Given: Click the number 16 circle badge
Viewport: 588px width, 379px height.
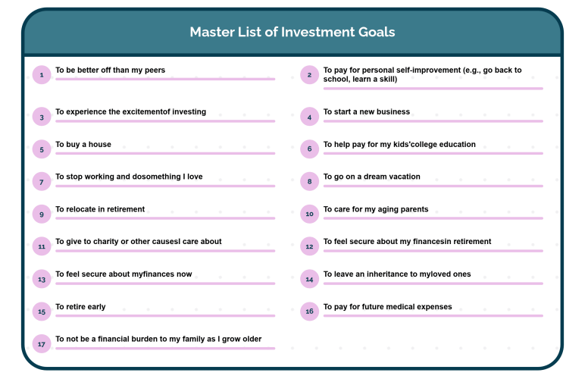Looking at the screenshot, I should 309,312.
